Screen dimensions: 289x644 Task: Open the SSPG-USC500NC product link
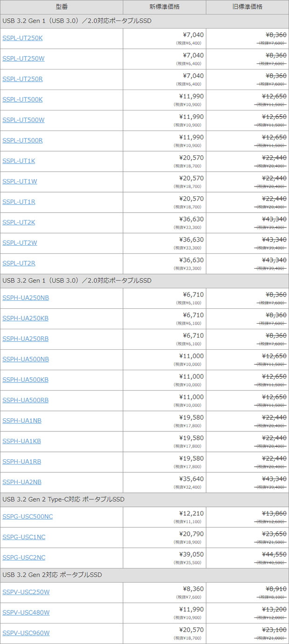pos(28,517)
